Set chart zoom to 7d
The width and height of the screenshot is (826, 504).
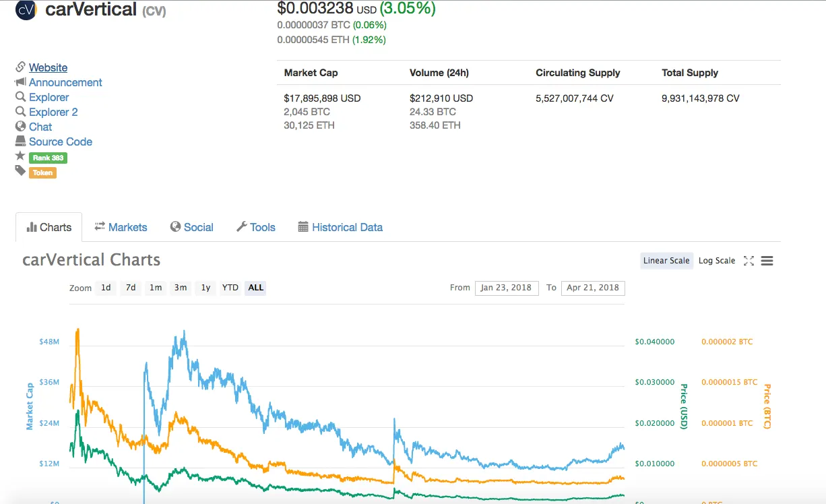click(131, 288)
